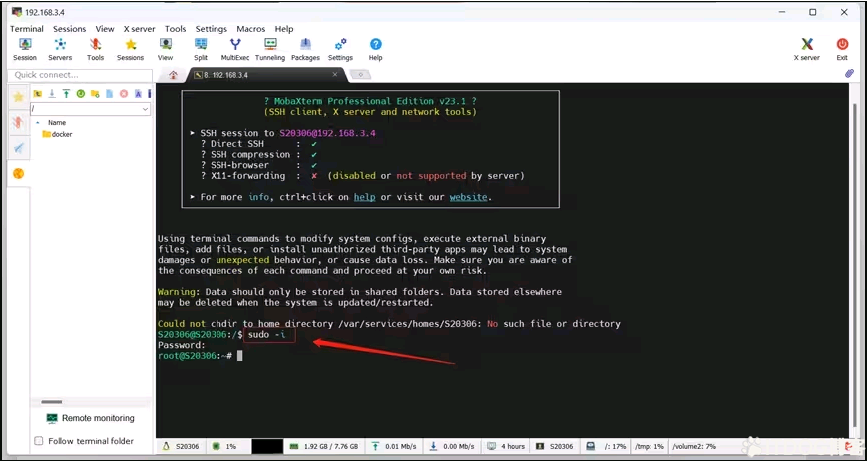Open the Sftp orange globe sidebar tab
The width and height of the screenshot is (868, 461).
[18, 174]
